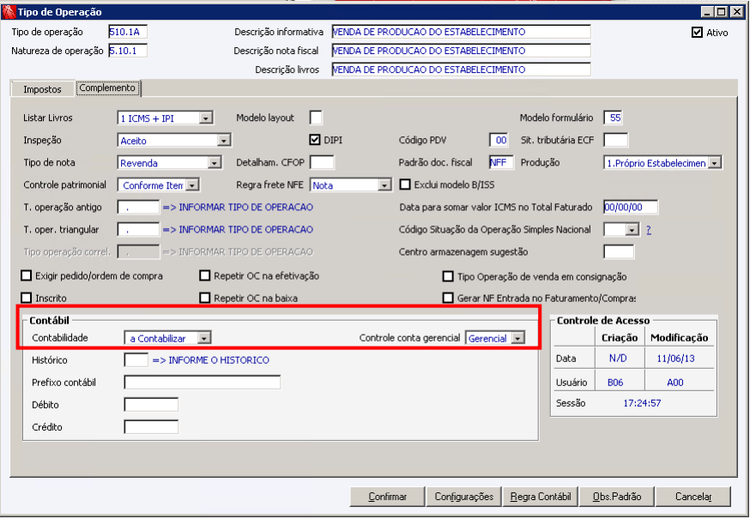
Task: Click the Confirmar button
Action: tap(387, 497)
